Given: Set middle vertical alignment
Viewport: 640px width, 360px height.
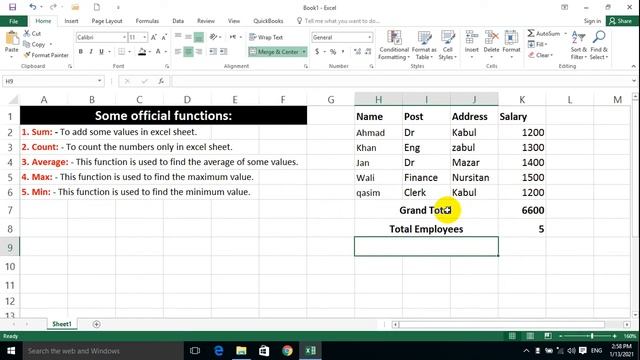Looking at the screenshot, I should [x=188, y=37].
